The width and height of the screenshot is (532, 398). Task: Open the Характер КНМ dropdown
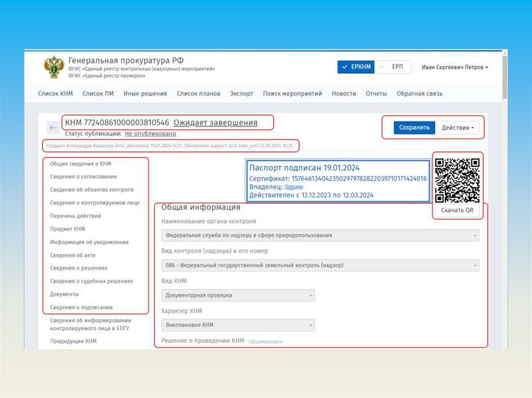(x=238, y=325)
